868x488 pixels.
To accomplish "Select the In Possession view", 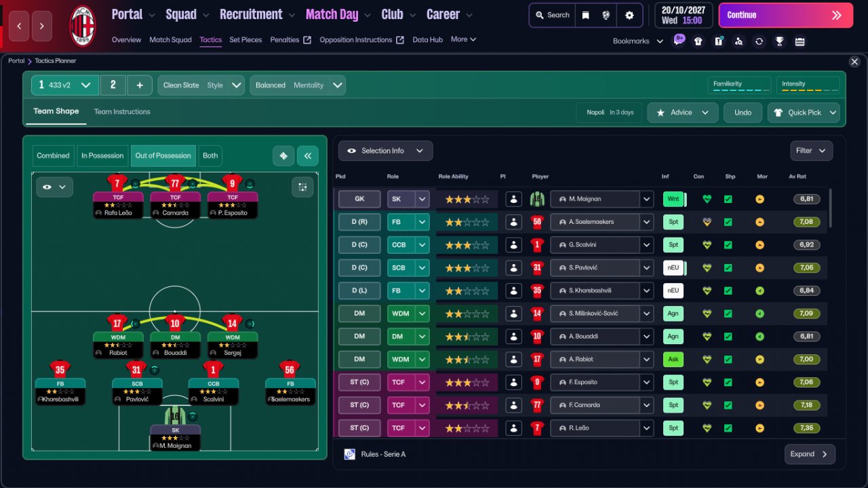I will tap(102, 155).
